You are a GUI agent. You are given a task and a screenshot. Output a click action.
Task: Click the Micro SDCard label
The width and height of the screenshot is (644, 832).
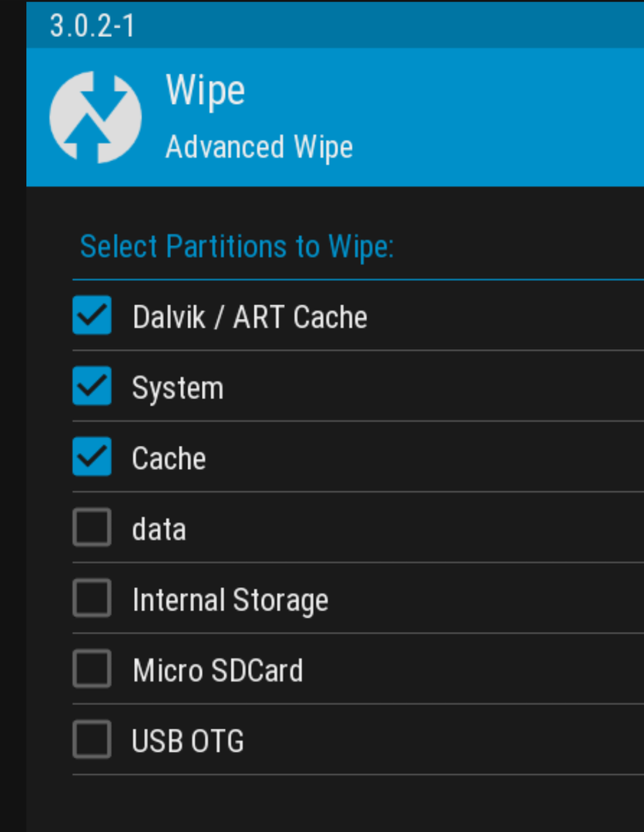point(217,671)
